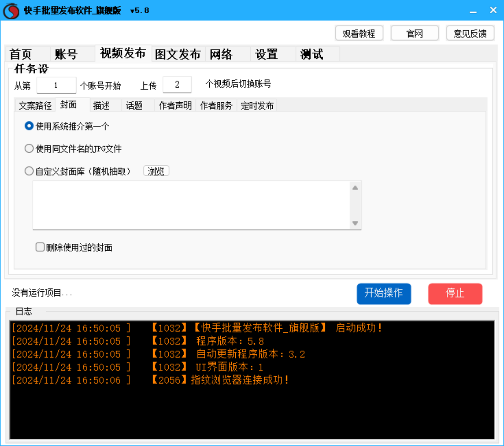Click the red 停止 button
Viewport: 504px width, 446px height.
click(x=455, y=294)
